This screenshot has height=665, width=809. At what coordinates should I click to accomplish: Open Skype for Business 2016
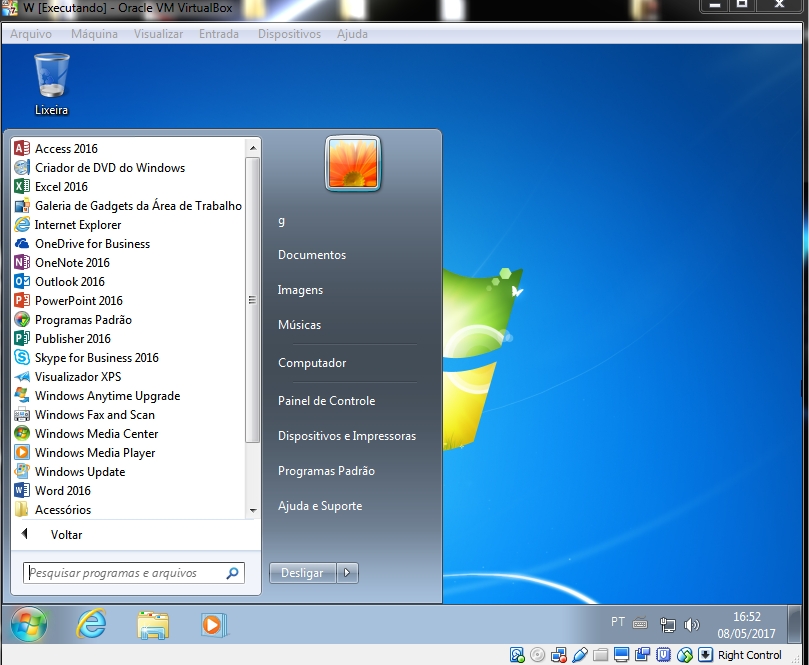click(x=87, y=358)
